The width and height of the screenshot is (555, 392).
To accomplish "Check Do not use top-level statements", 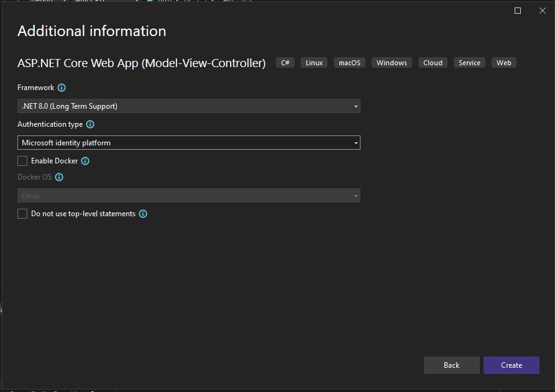I will tap(22, 214).
